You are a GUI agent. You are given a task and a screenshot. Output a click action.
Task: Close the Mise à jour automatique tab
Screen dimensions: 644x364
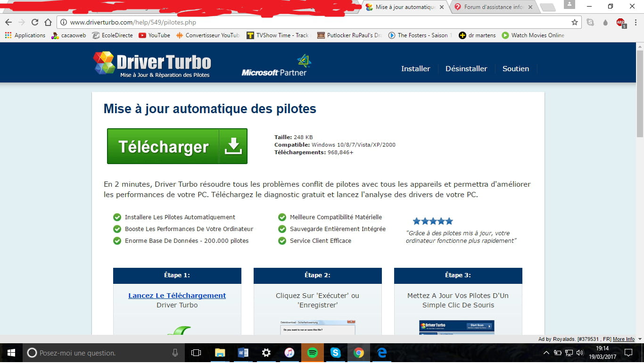click(441, 7)
